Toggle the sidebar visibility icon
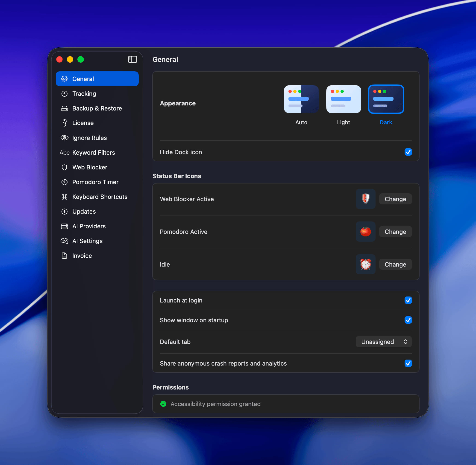Screen dimensions: 476x465 coord(132,59)
